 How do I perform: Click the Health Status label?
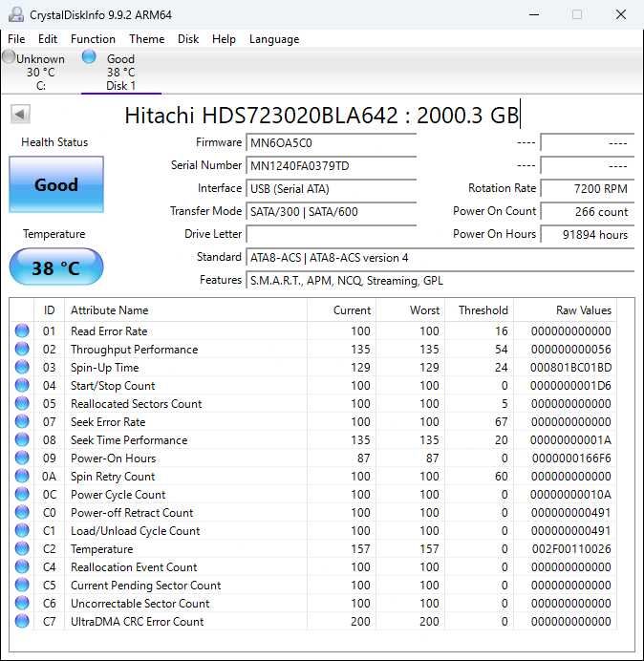[54, 142]
